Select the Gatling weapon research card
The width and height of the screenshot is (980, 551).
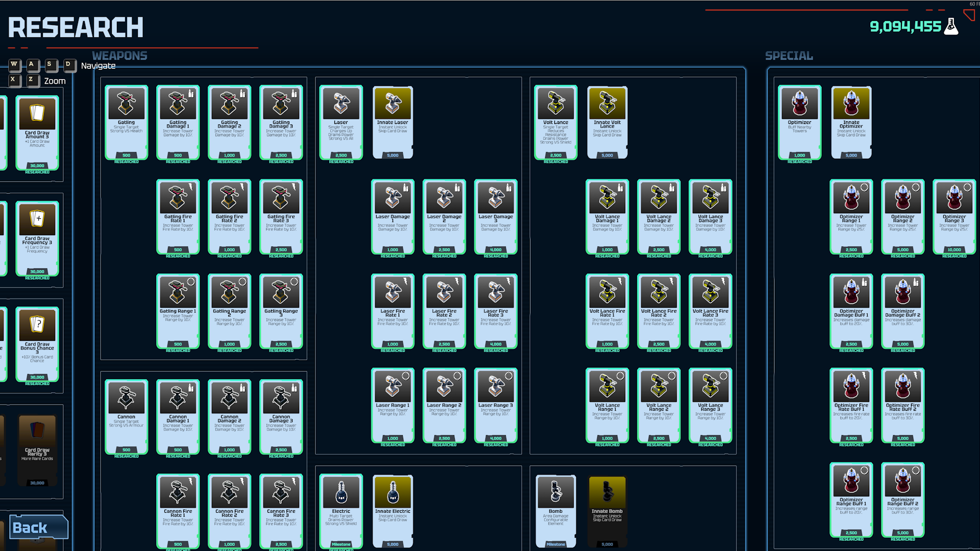pos(126,123)
